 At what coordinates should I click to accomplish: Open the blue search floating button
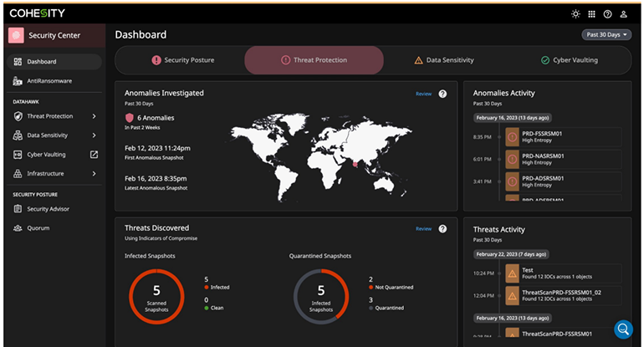point(623,329)
